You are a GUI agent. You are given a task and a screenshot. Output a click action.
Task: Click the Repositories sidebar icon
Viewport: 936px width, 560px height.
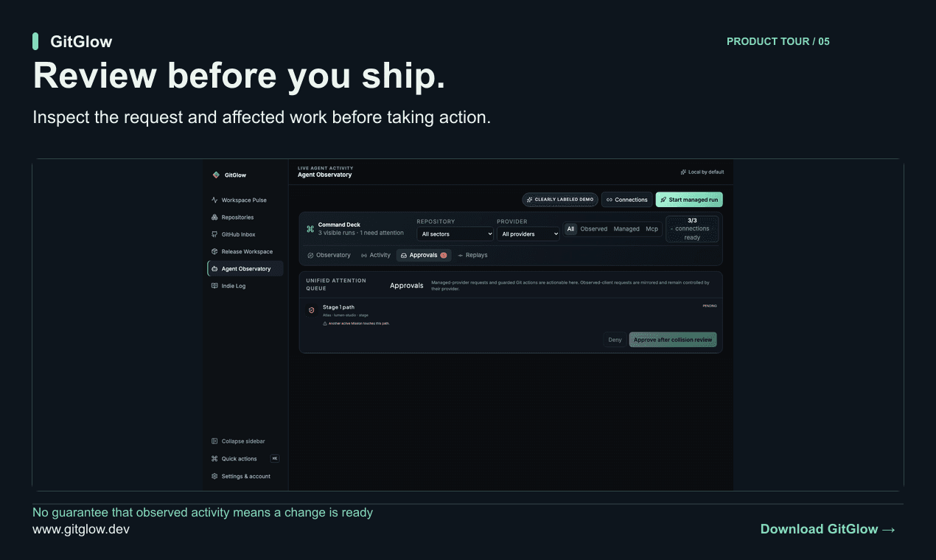(x=214, y=217)
